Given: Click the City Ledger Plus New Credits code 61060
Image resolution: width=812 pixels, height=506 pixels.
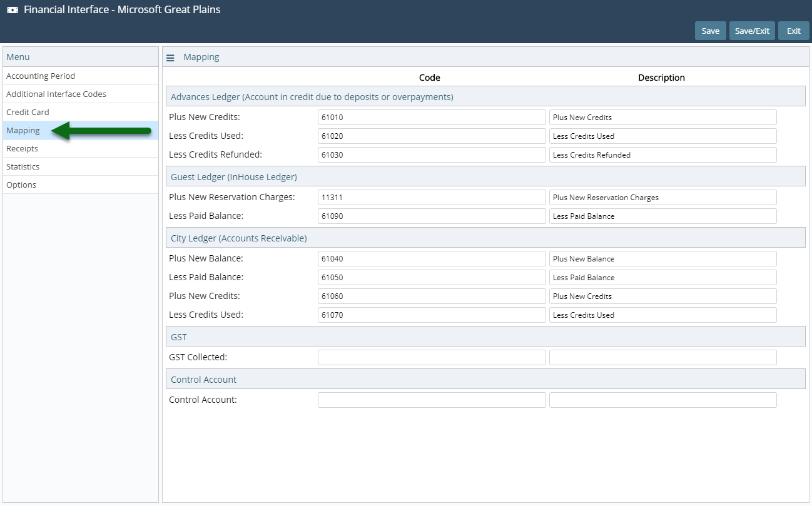Looking at the screenshot, I should [x=432, y=296].
